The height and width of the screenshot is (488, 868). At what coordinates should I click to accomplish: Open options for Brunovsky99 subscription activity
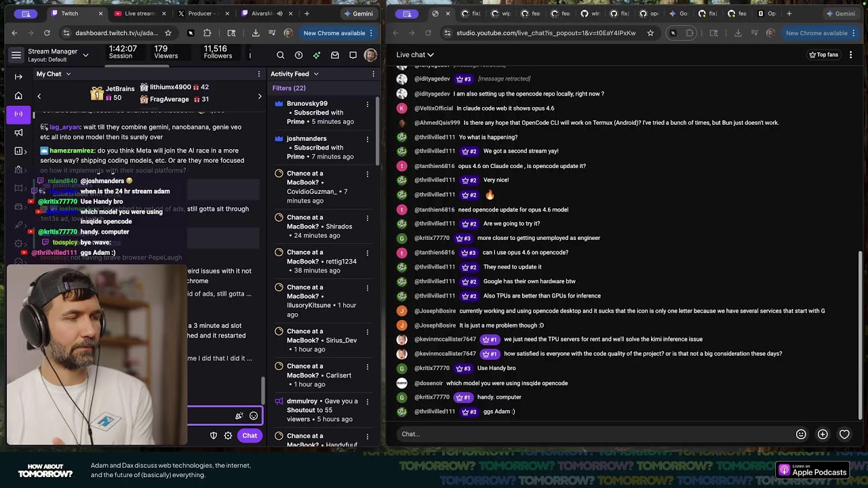(x=368, y=104)
